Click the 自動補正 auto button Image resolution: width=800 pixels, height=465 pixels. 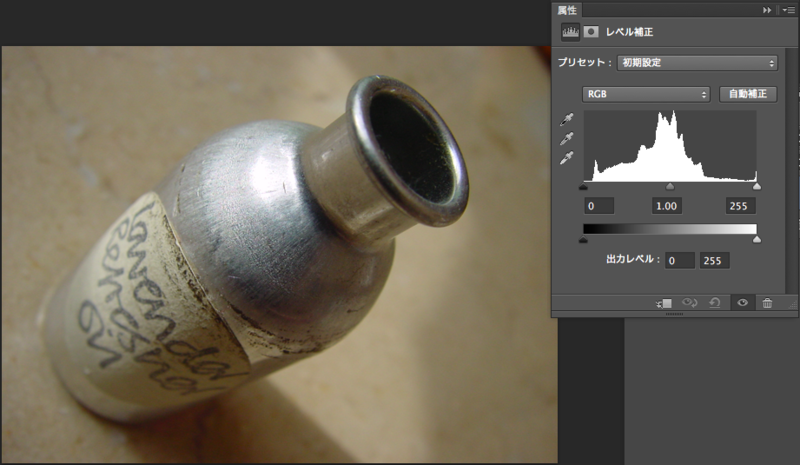click(748, 94)
